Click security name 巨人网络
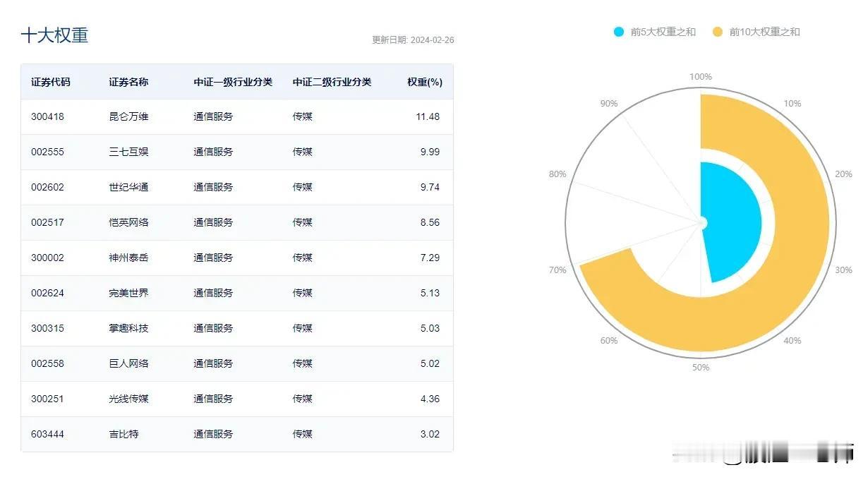The height and width of the screenshot is (477, 868). pyautogui.click(x=128, y=363)
